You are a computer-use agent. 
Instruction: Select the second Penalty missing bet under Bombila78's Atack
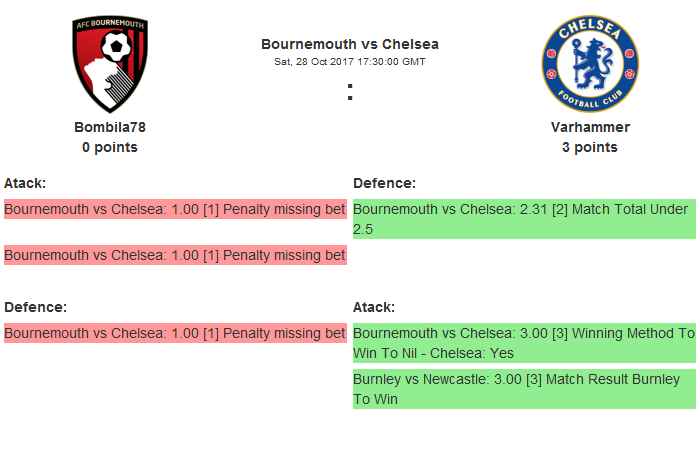tap(175, 255)
